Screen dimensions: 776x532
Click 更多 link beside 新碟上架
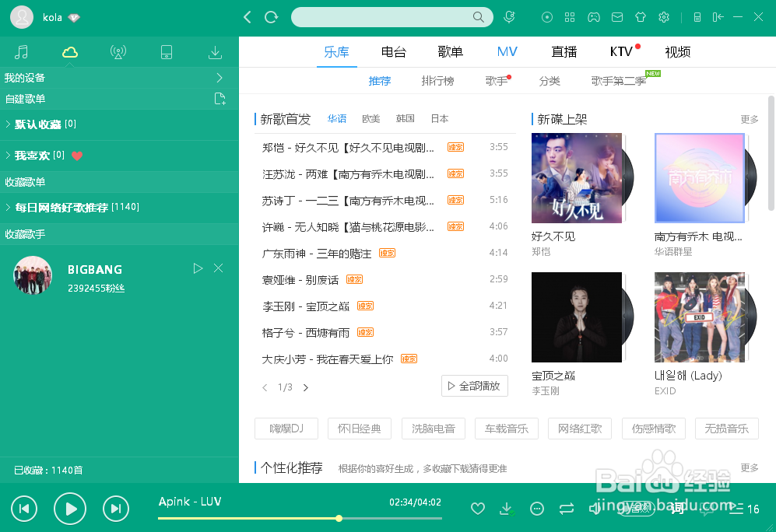click(x=750, y=119)
